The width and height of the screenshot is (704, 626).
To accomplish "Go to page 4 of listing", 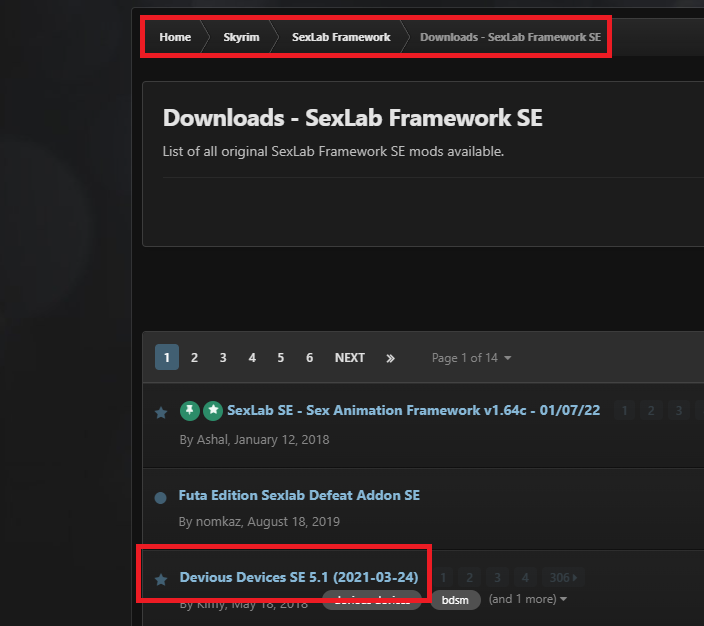I will [x=252, y=357].
